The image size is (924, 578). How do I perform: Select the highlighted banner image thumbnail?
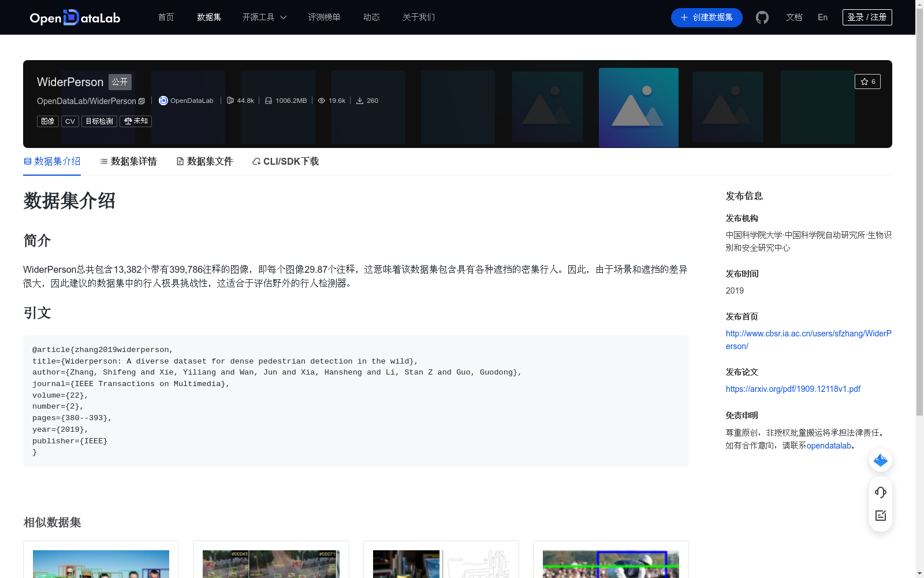click(639, 108)
